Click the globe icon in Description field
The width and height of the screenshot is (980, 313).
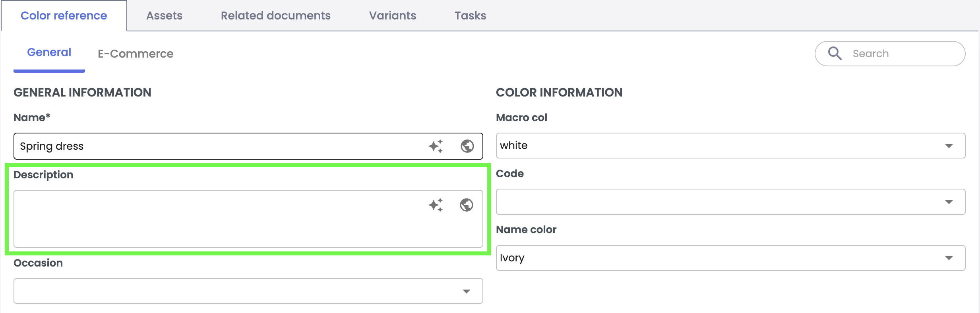click(x=466, y=205)
